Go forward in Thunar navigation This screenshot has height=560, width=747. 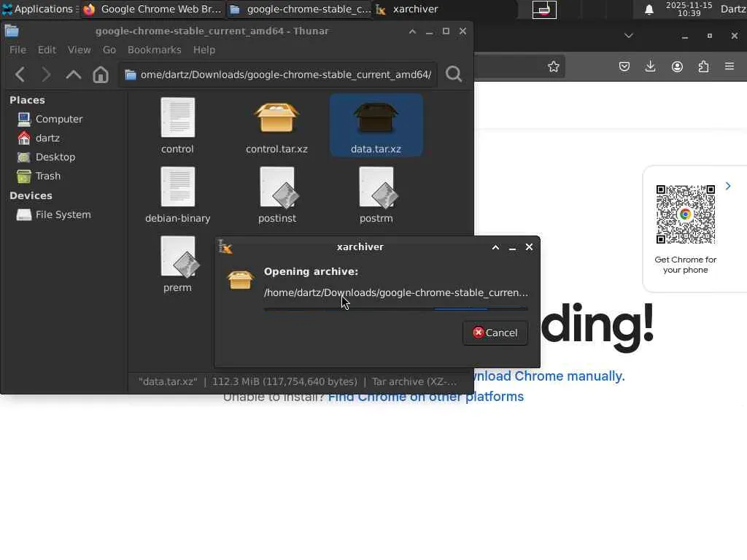pos(46,75)
